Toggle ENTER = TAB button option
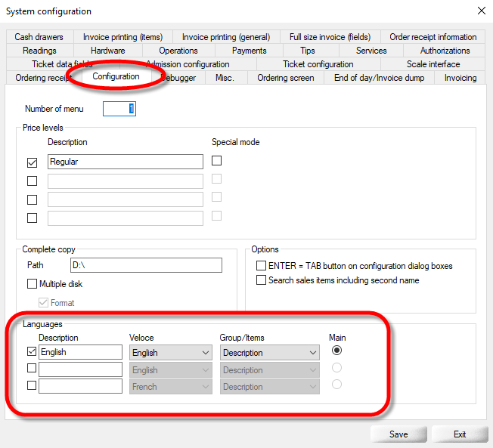 262,266
